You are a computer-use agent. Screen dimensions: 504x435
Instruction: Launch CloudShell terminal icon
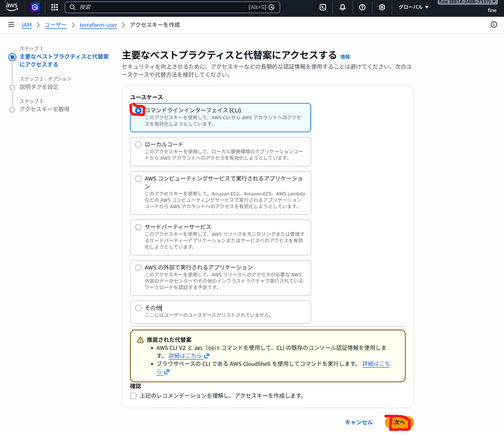coord(323,7)
